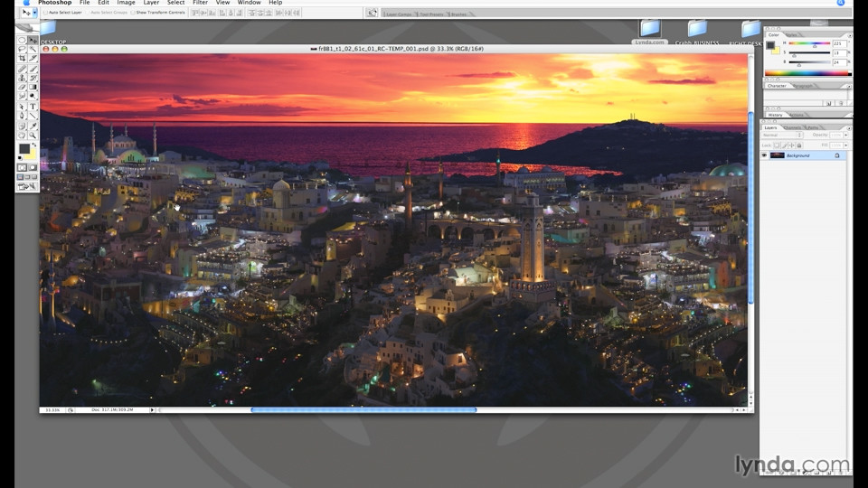Select the Elliptical Marquee tool
Screen dimensions: 868x488
click(22, 40)
